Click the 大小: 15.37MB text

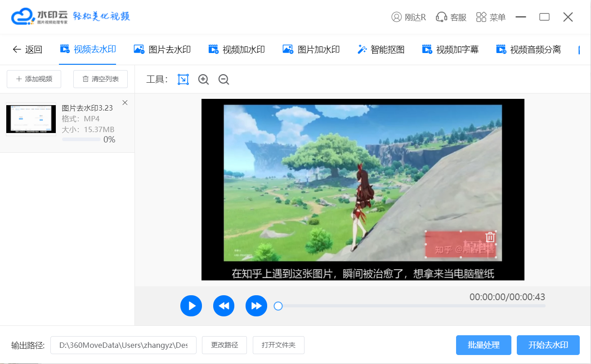pos(88,129)
